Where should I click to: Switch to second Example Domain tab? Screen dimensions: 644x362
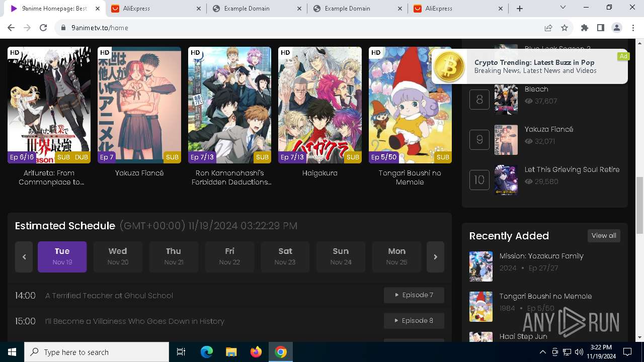click(x=357, y=9)
